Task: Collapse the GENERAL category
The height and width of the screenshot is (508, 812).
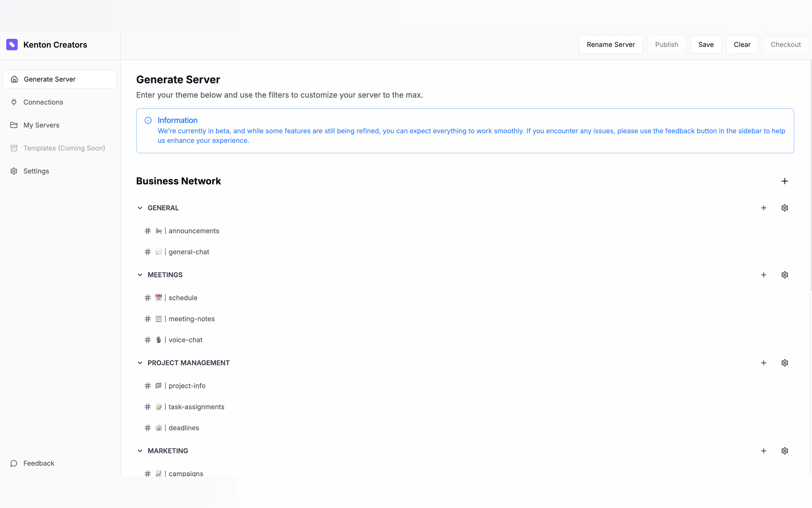Action: (x=140, y=208)
